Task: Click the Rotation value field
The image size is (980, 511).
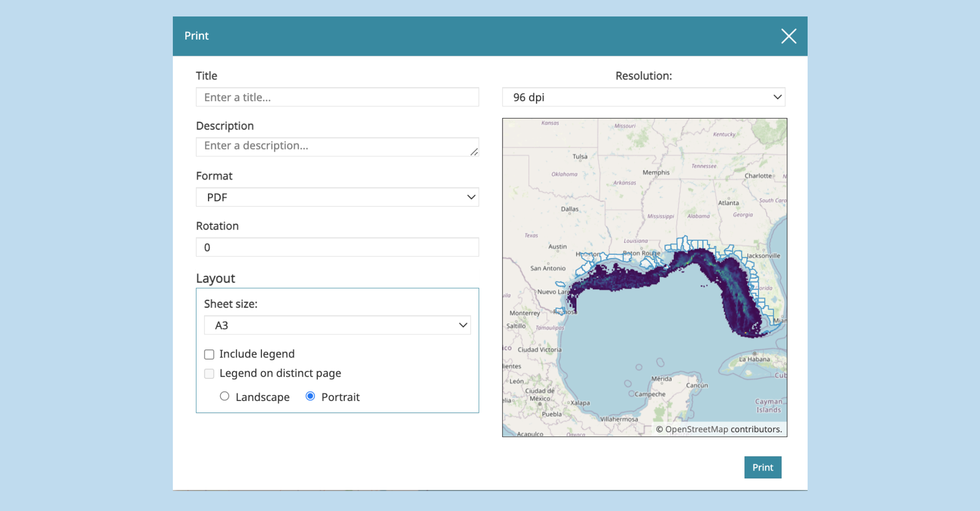Action: (337, 247)
